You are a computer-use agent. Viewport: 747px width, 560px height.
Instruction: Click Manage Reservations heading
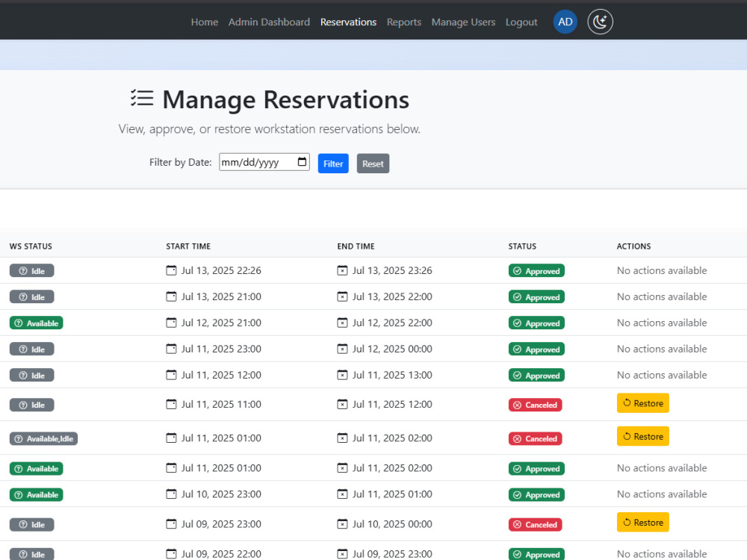click(285, 99)
